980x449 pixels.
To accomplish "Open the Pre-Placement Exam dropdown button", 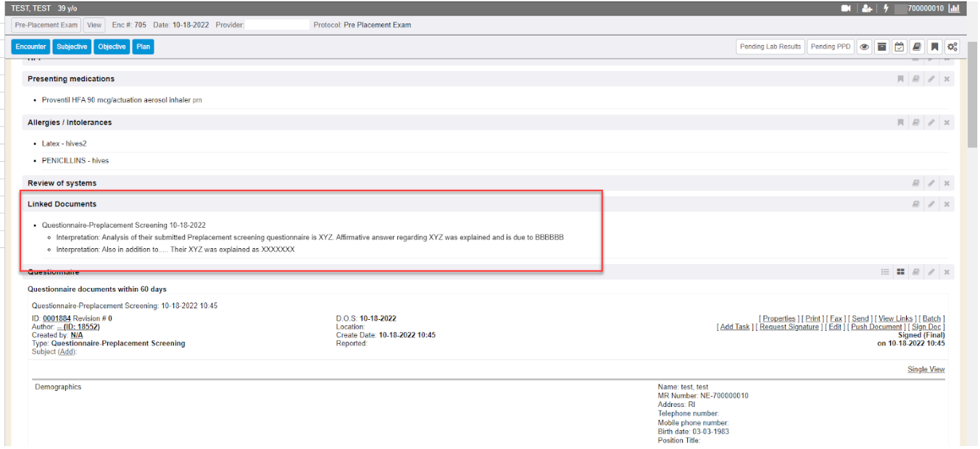I will [x=46, y=25].
